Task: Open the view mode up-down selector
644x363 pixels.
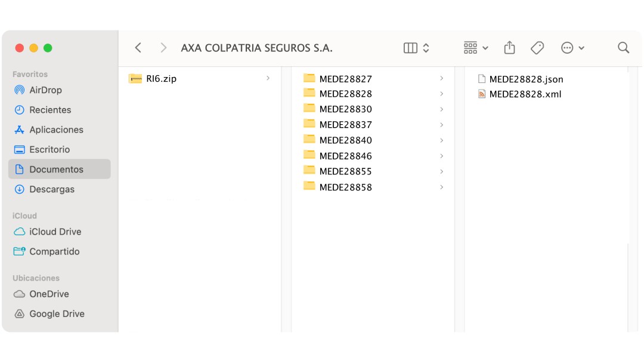Action: (x=426, y=48)
